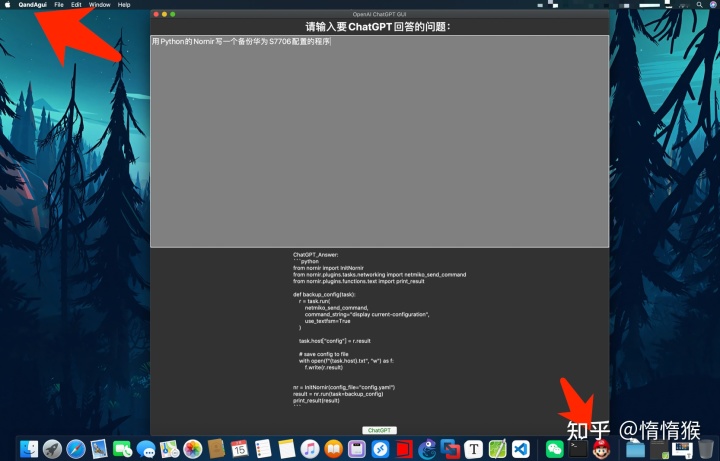Viewport: 720px width, 461px height.
Task: Open FaceTime from the Dock
Action: point(123,449)
